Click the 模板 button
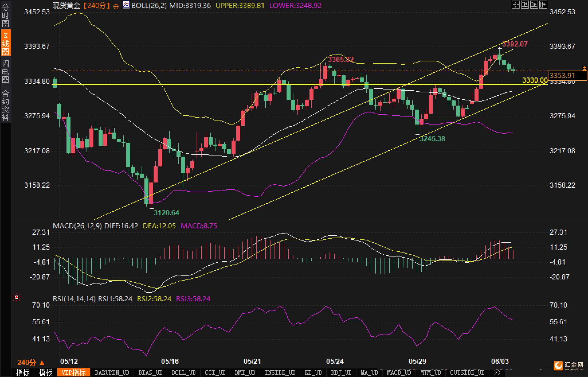The image size is (588, 377). click(46, 372)
